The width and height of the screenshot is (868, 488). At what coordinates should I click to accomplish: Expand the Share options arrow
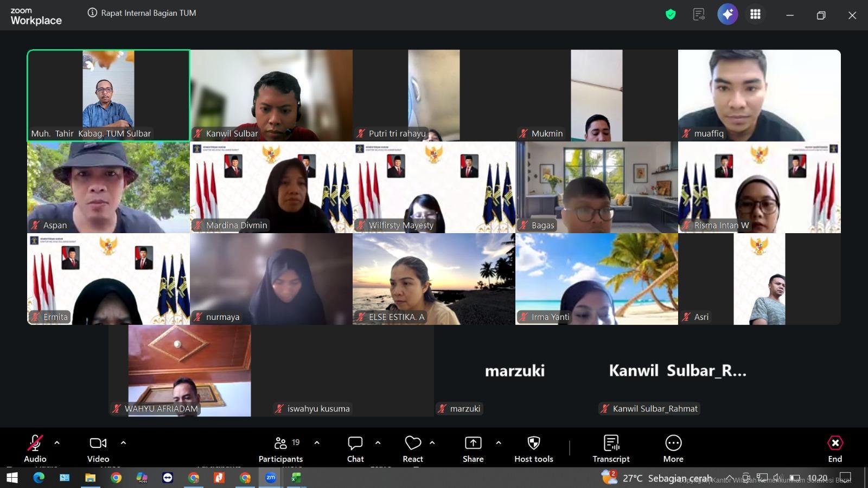pyautogui.click(x=499, y=443)
